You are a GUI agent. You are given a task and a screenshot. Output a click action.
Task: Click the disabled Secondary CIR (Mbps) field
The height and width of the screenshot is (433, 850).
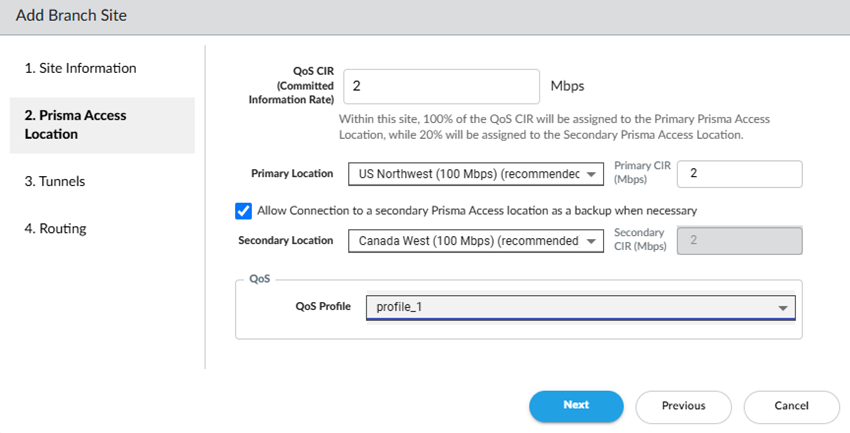(x=739, y=241)
